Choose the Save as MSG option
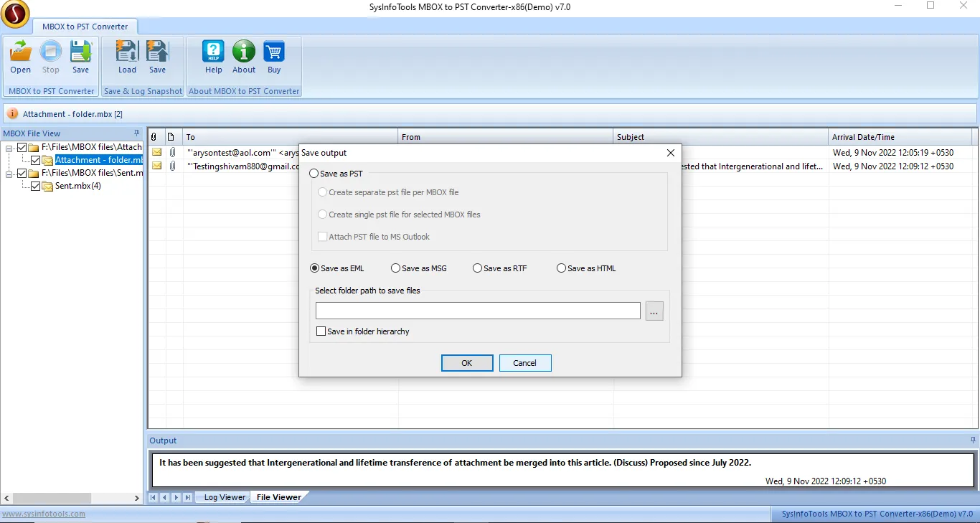The width and height of the screenshot is (980, 523). 396,268
